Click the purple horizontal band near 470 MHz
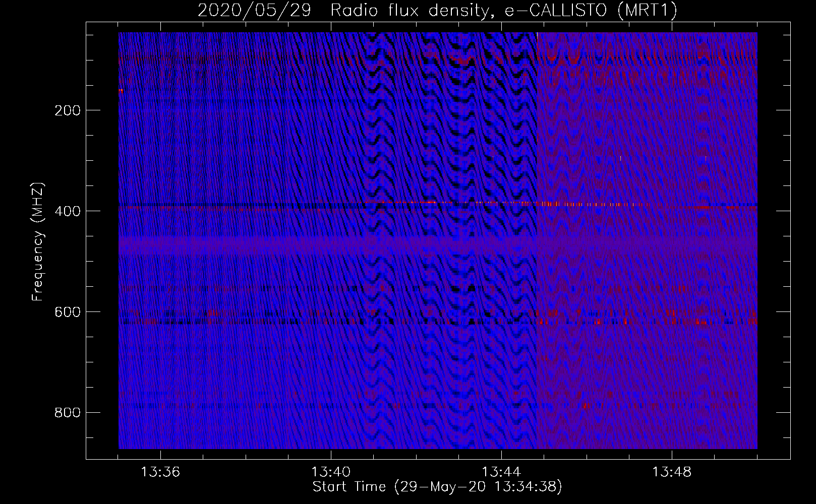This screenshot has width=816, height=504. (438, 245)
